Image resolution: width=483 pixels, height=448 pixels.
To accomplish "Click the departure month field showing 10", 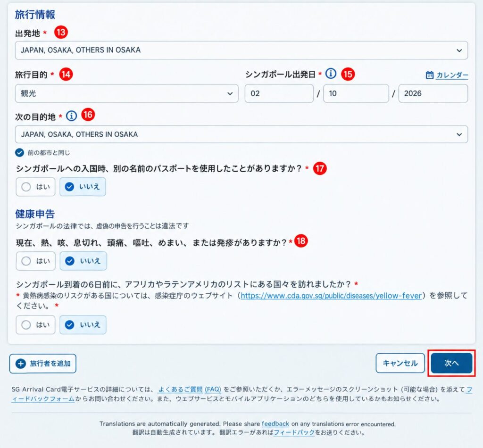I will (x=356, y=93).
